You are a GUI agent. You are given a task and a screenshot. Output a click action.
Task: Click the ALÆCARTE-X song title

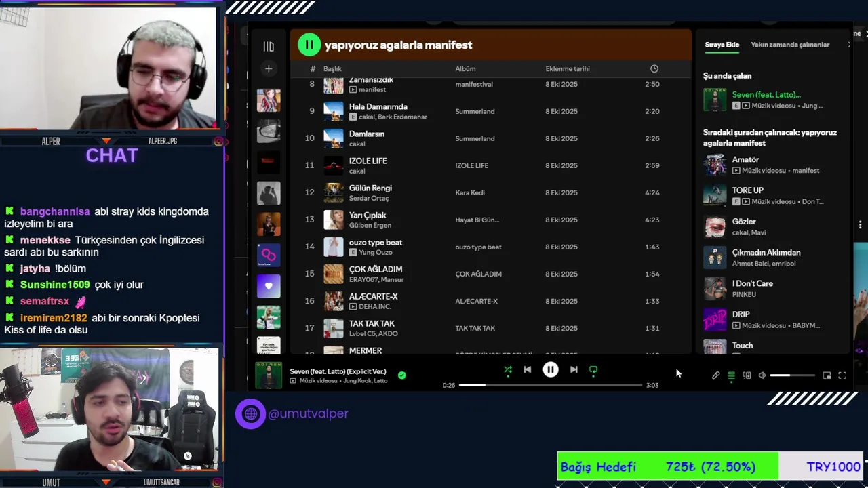pos(374,296)
